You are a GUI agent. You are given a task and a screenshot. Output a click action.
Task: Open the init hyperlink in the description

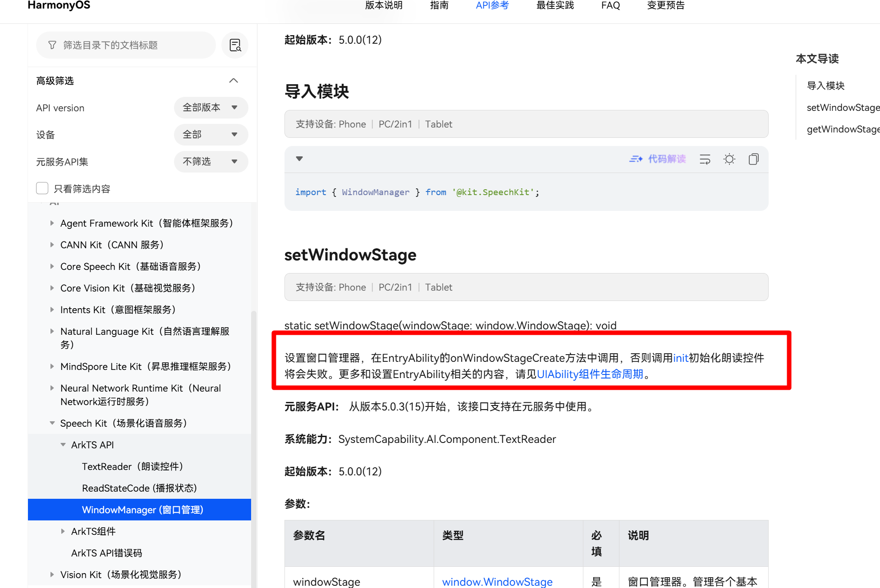681,358
